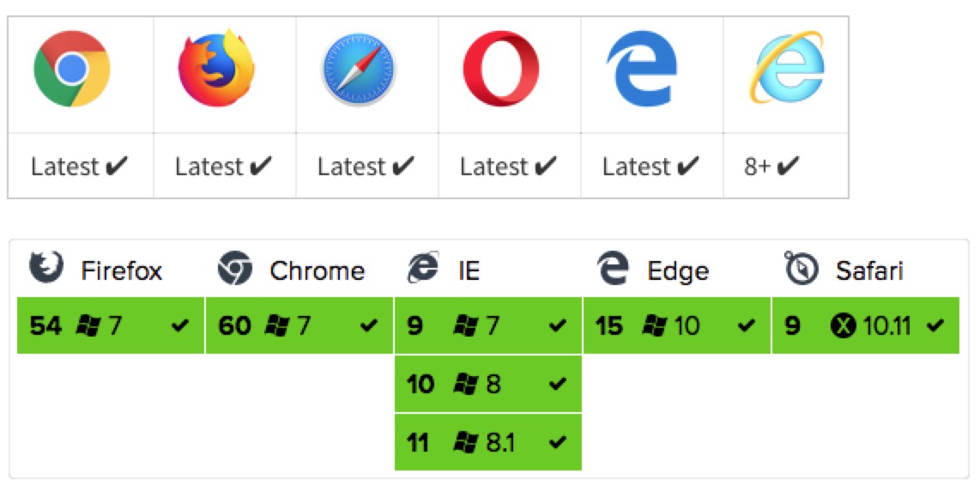
Task: Click the small IE icon in header row
Action: (x=424, y=270)
